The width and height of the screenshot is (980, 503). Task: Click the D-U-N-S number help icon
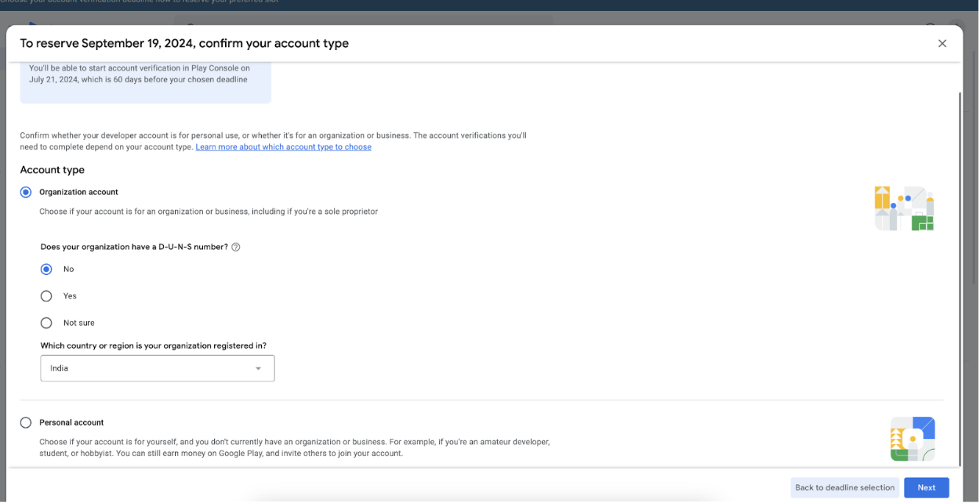[236, 247]
